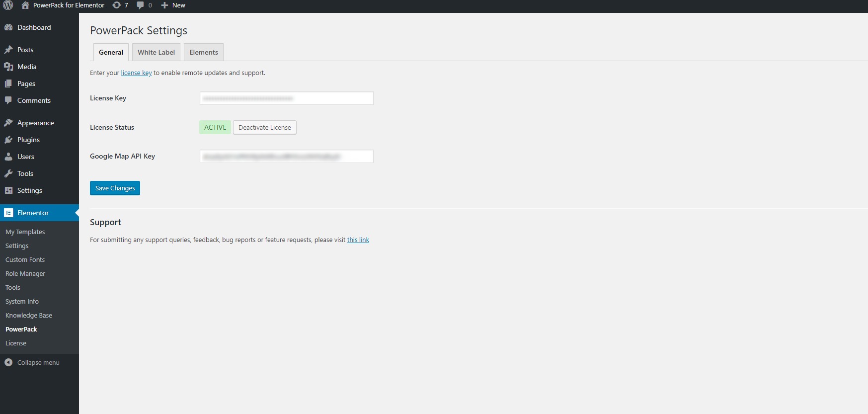Click New in the admin bar
This screenshot has width=868, height=414.
(179, 5)
